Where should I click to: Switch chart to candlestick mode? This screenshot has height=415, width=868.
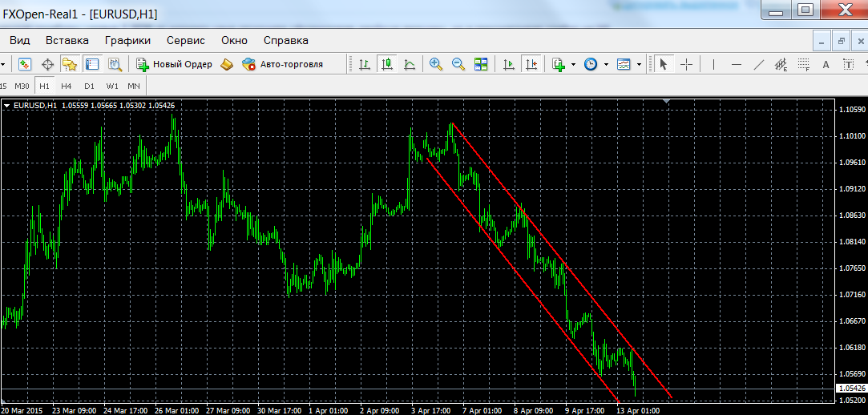387,64
